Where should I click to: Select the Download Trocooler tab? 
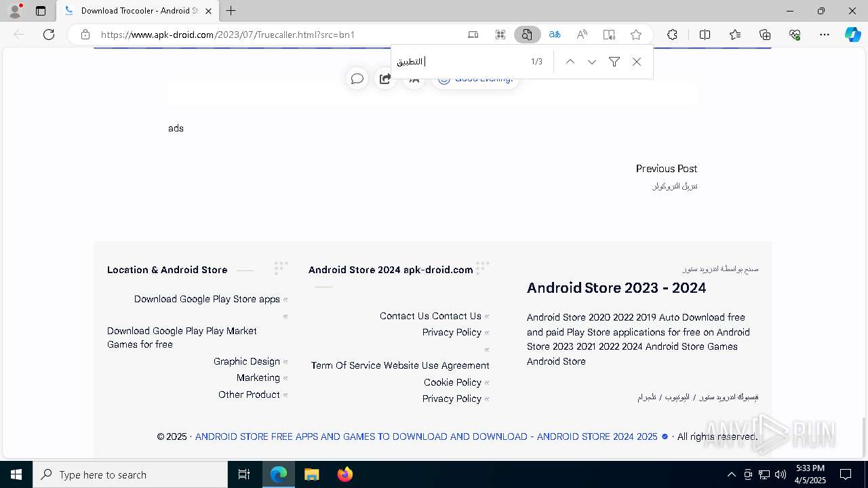coord(138,11)
